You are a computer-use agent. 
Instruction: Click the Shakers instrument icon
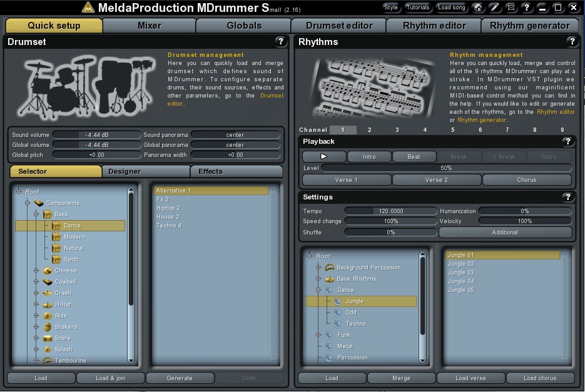pos(48,327)
